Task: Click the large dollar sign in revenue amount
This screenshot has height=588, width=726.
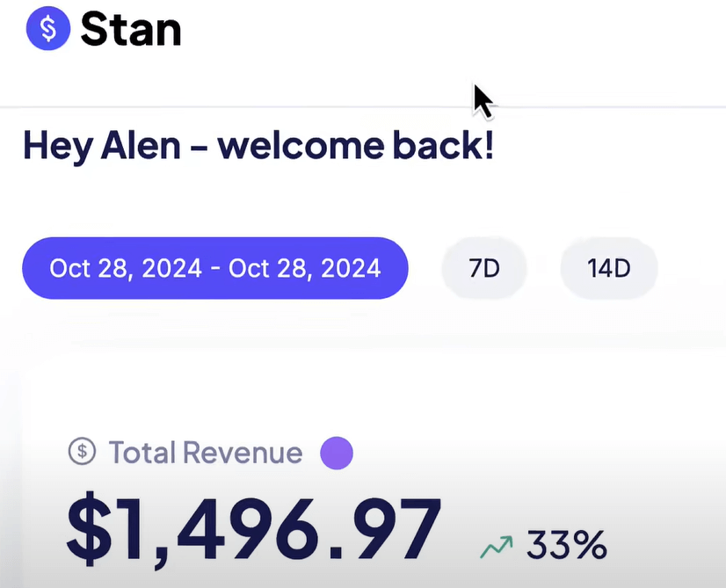Action: pos(90,529)
